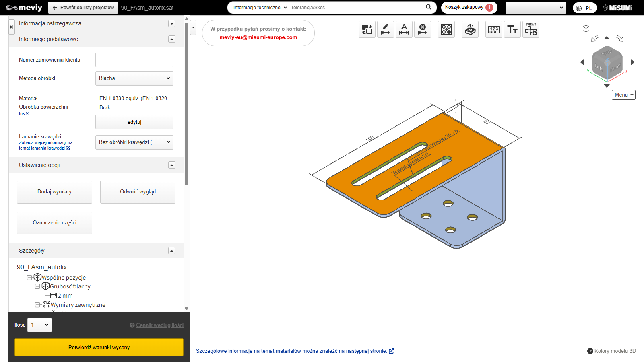Reset view with small isometric cube icon
644x362 pixels.
coord(586,29)
